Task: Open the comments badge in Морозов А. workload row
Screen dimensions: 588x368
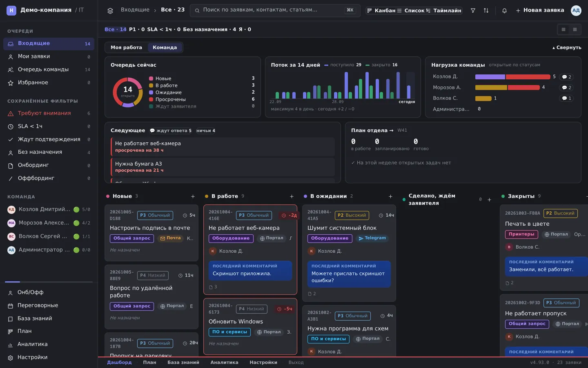Action: point(566,88)
